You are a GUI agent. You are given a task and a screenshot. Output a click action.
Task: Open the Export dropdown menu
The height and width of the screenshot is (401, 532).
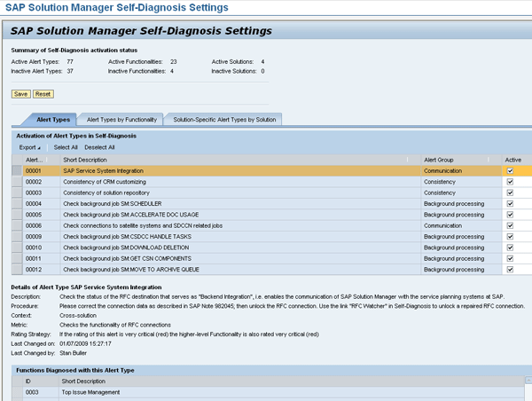pos(28,147)
